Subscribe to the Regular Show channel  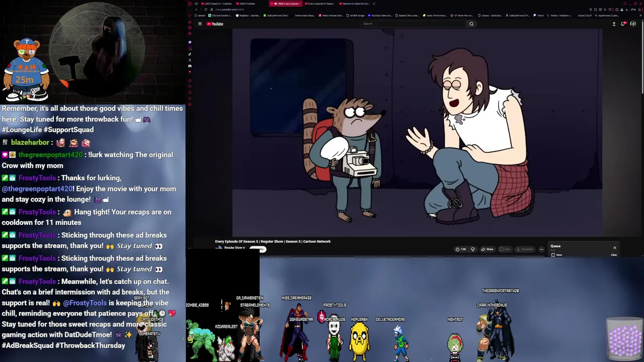258,249
